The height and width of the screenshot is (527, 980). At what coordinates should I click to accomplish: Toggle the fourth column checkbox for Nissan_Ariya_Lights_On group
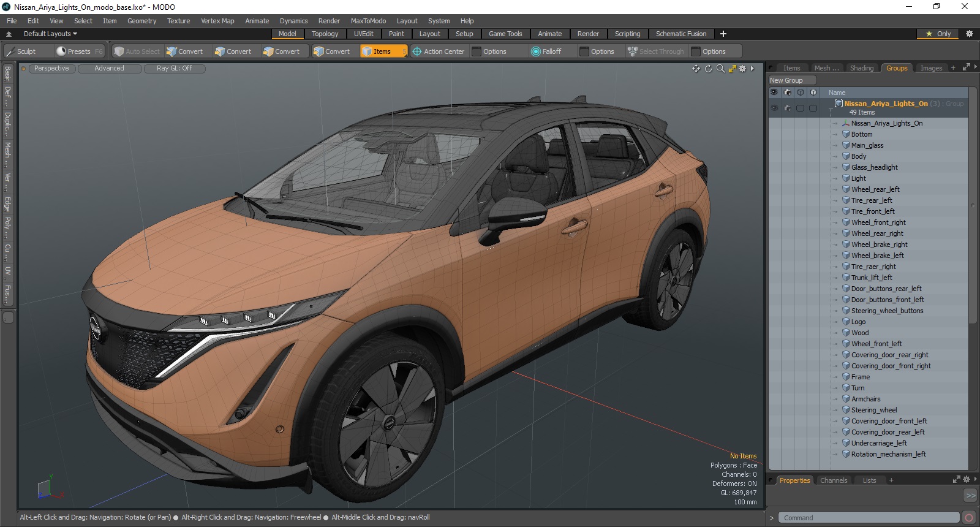coord(813,108)
